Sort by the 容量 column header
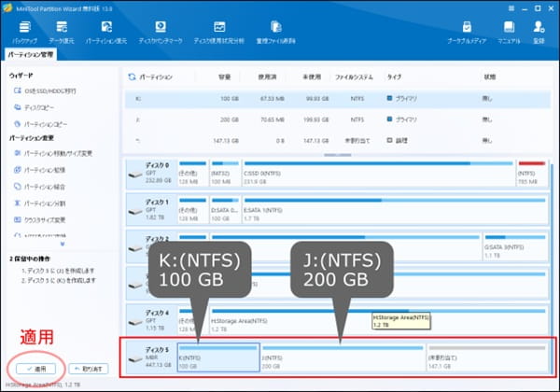The width and height of the screenshot is (560, 392). pos(225,77)
